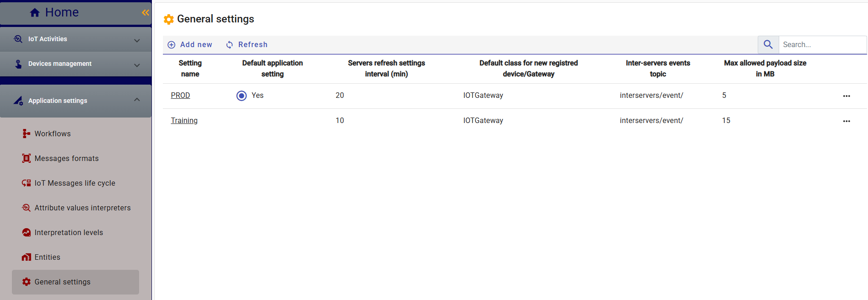The width and height of the screenshot is (868, 300).
Task: Click the Attribute values interpreters icon
Action: 27,208
